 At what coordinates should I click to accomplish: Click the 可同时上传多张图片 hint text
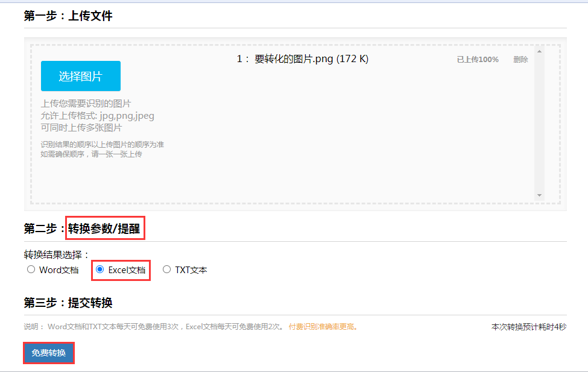point(81,128)
